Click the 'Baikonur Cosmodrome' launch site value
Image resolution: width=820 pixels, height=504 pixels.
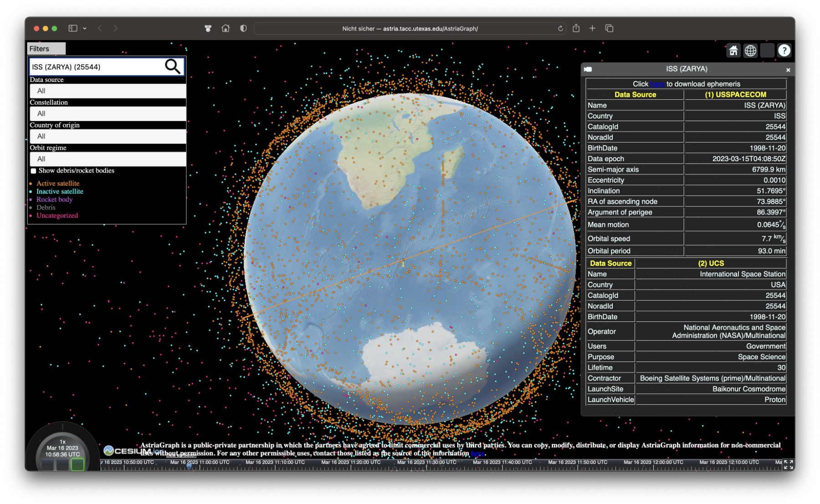(749, 389)
